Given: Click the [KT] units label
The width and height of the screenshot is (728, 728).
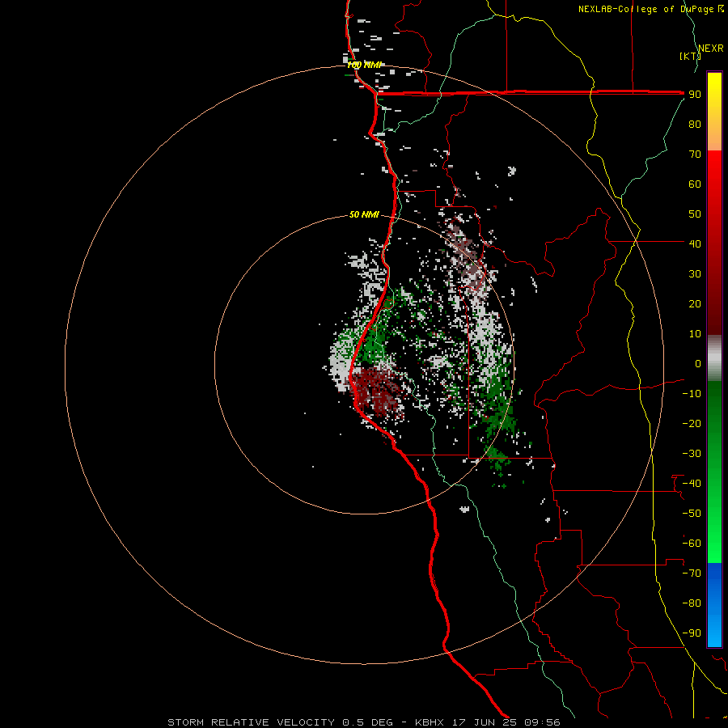Looking at the screenshot, I should [690, 56].
